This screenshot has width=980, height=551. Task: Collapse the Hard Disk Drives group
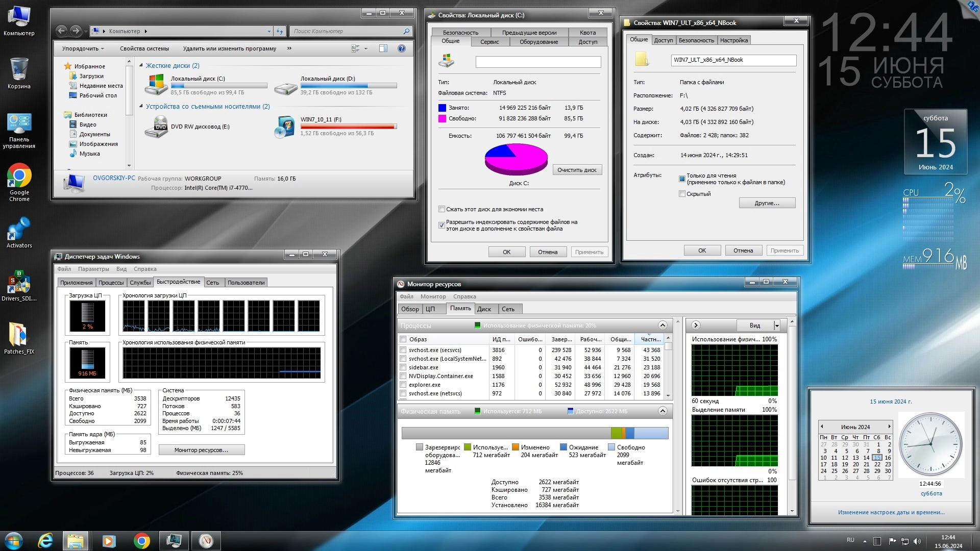click(141, 65)
